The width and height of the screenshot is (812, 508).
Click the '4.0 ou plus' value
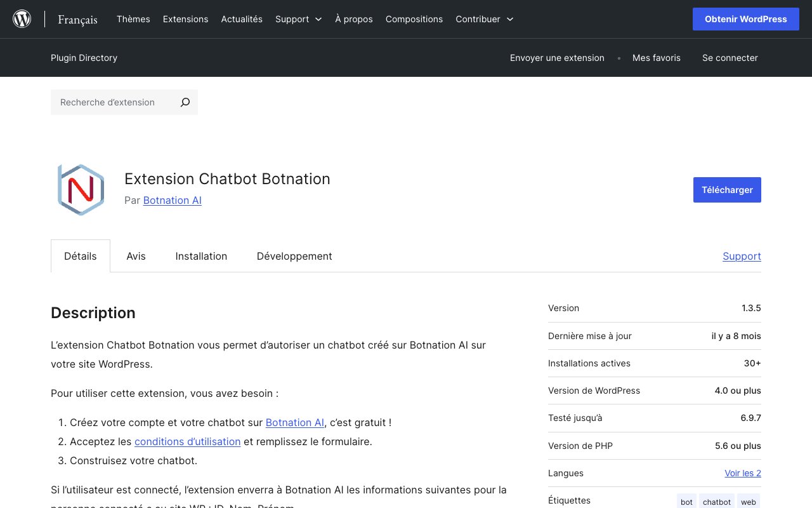pyautogui.click(x=738, y=391)
